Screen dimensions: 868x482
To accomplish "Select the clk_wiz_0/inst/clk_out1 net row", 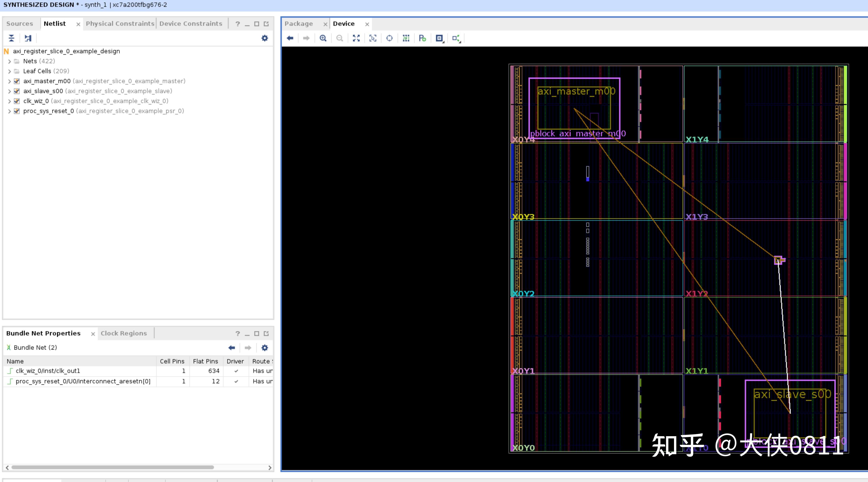I will pos(48,371).
